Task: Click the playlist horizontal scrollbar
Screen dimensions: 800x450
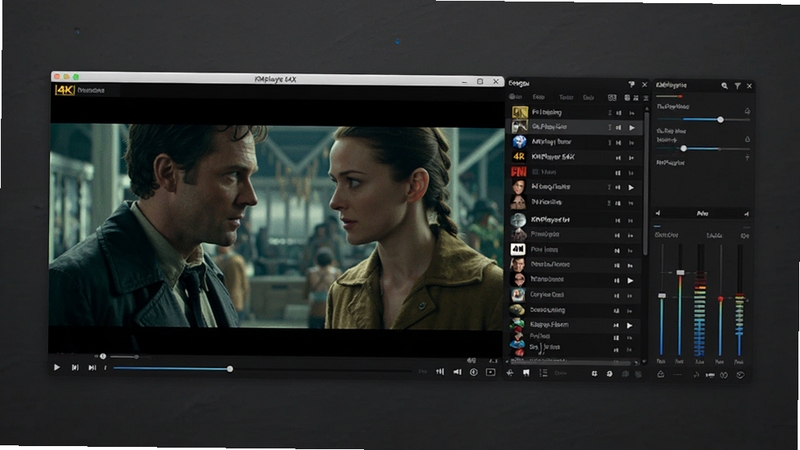Action: [571, 362]
